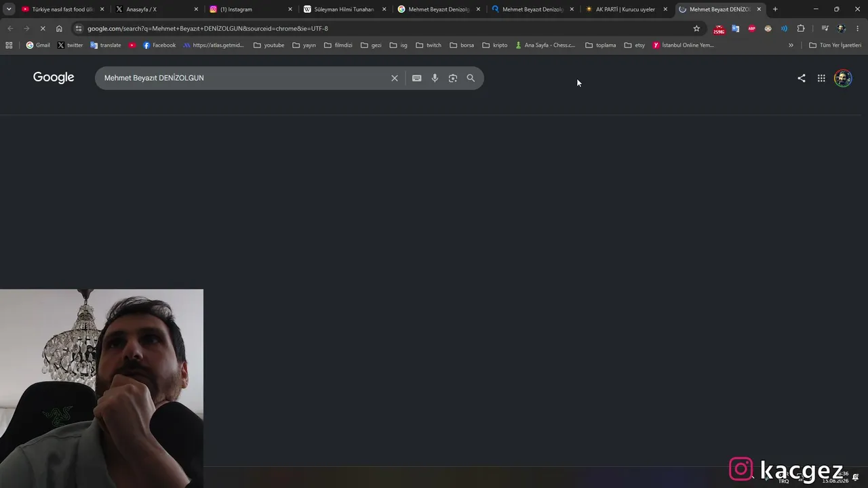868x488 pixels.
Task: Open Gmail bookmark
Action: [x=38, y=45]
